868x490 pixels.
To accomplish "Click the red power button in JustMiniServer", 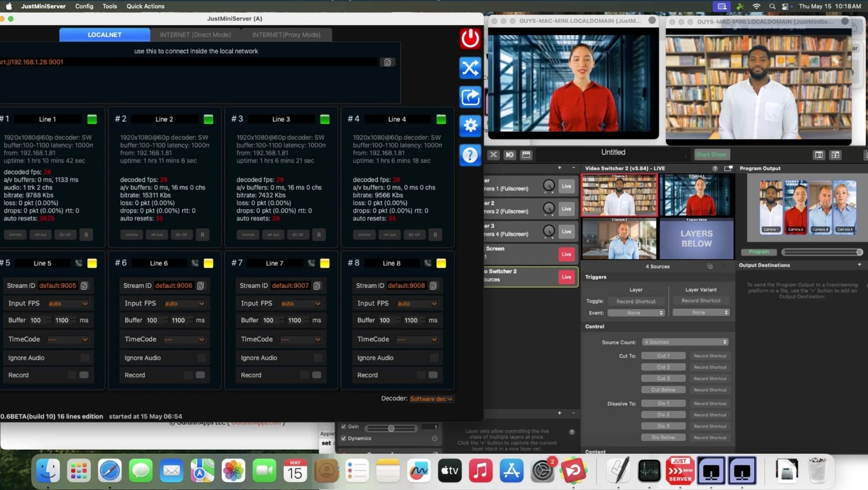I will [470, 39].
